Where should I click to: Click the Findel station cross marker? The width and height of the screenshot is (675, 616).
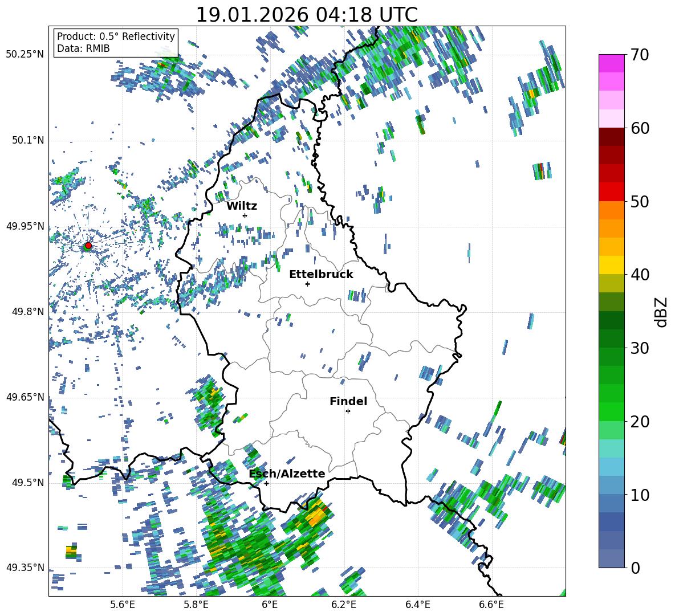(348, 411)
